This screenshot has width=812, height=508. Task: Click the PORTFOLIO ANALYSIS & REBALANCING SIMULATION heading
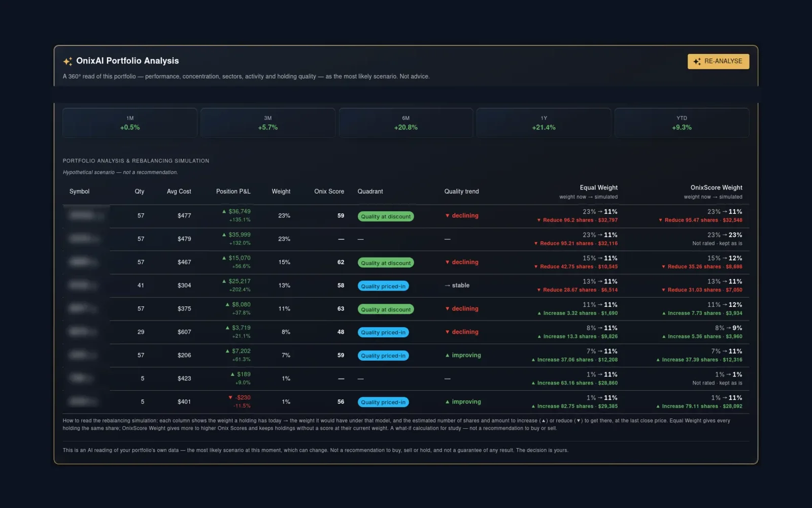pyautogui.click(x=136, y=161)
